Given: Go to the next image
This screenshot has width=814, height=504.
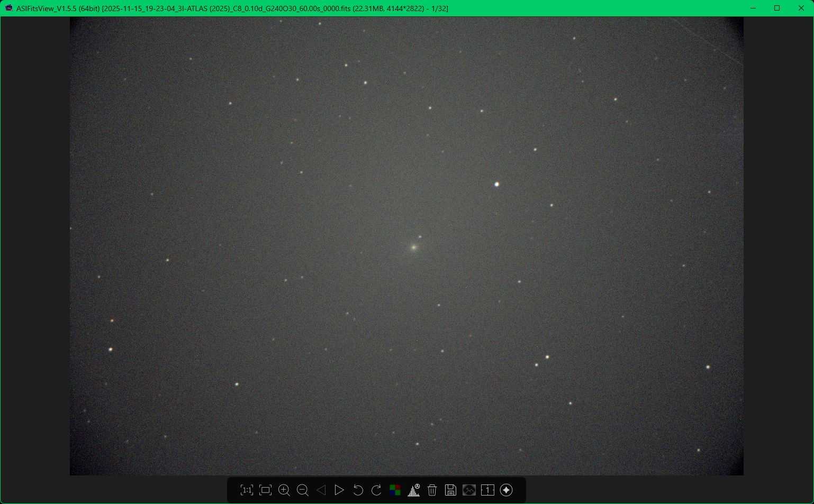Looking at the screenshot, I should click(x=339, y=490).
